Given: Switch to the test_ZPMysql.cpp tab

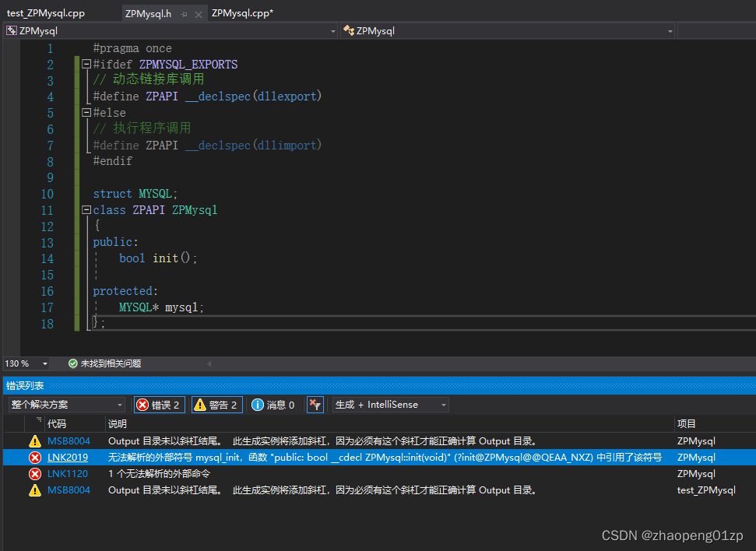Looking at the screenshot, I should click(x=46, y=13).
